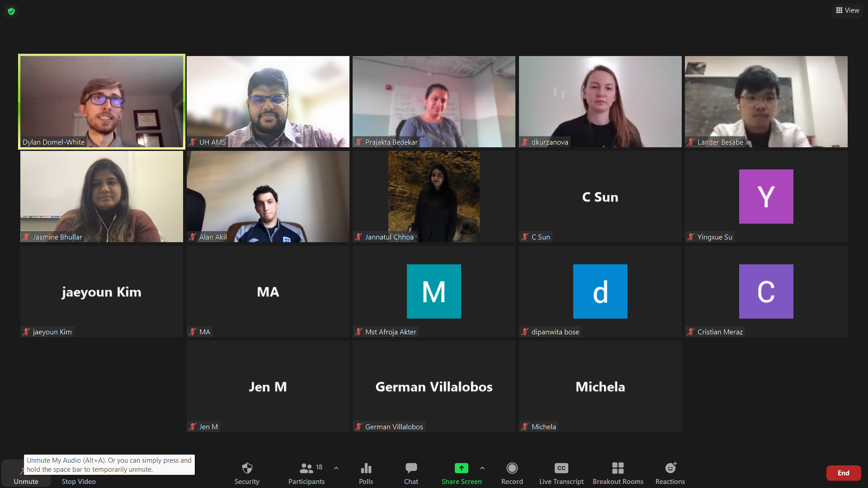Click the Unmute My Audio tooltip

point(109,465)
